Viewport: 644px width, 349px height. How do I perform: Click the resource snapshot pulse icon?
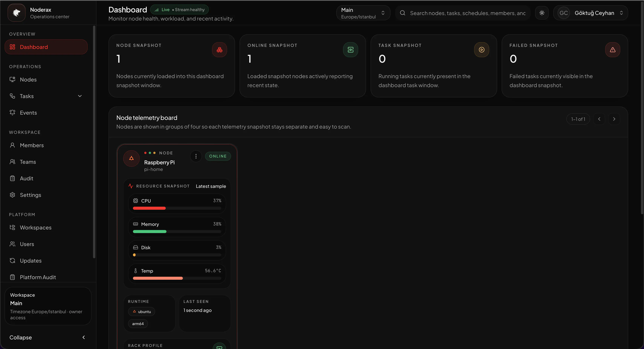(x=131, y=186)
